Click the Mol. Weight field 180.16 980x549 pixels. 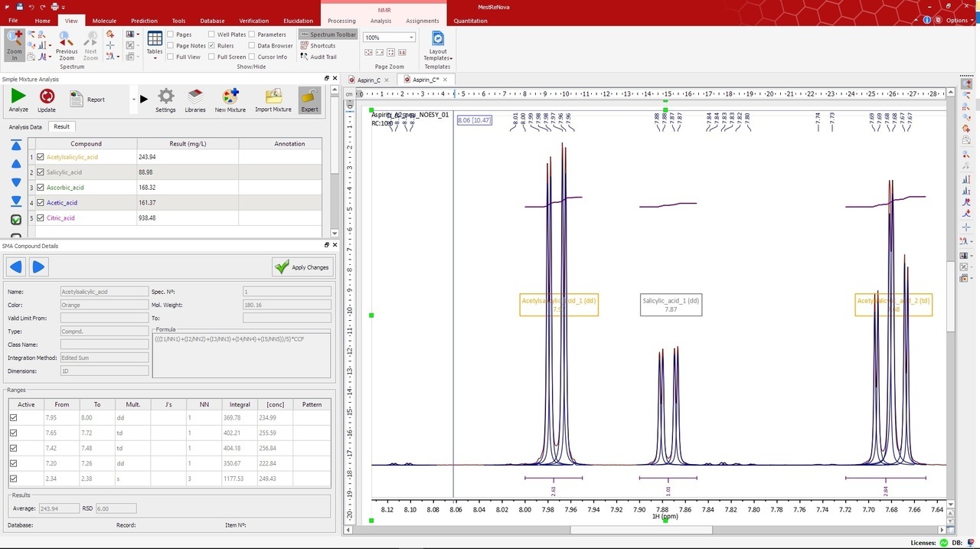(x=286, y=305)
